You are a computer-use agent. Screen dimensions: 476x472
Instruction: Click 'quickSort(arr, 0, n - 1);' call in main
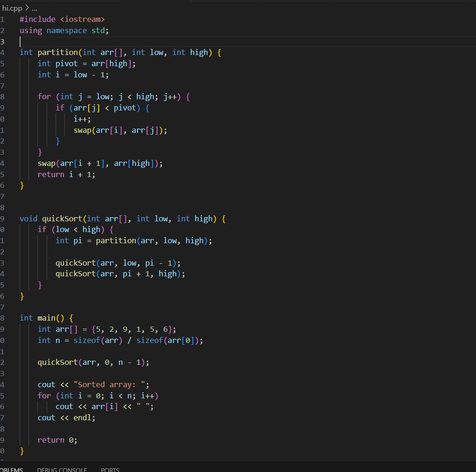(94, 363)
